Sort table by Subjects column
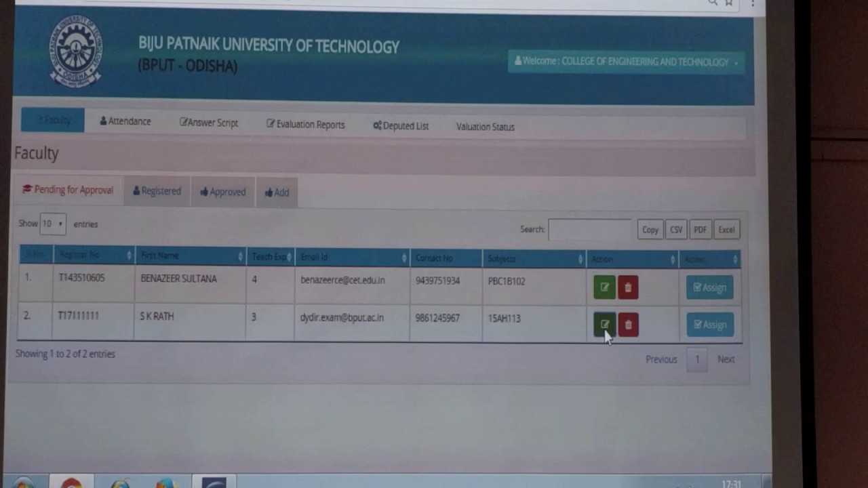 point(534,259)
